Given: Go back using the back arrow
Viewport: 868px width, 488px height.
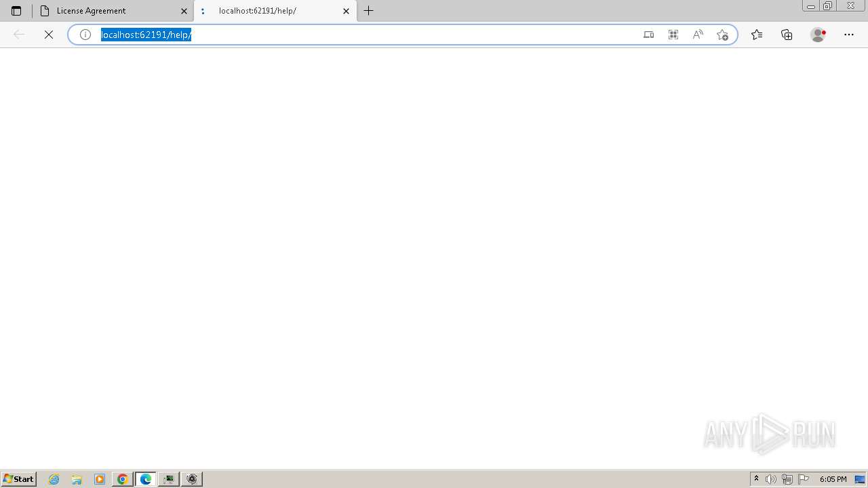Looking at the screenshot, I should coord(19,35).
